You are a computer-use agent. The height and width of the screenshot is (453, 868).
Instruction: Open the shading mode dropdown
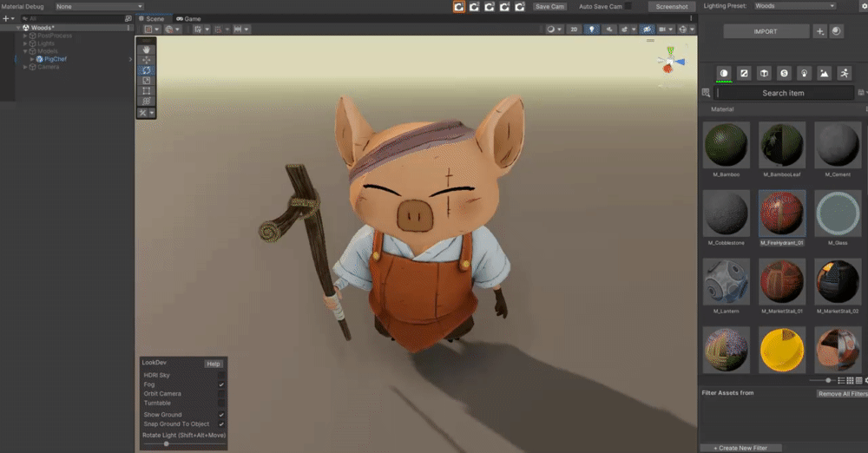554,30
